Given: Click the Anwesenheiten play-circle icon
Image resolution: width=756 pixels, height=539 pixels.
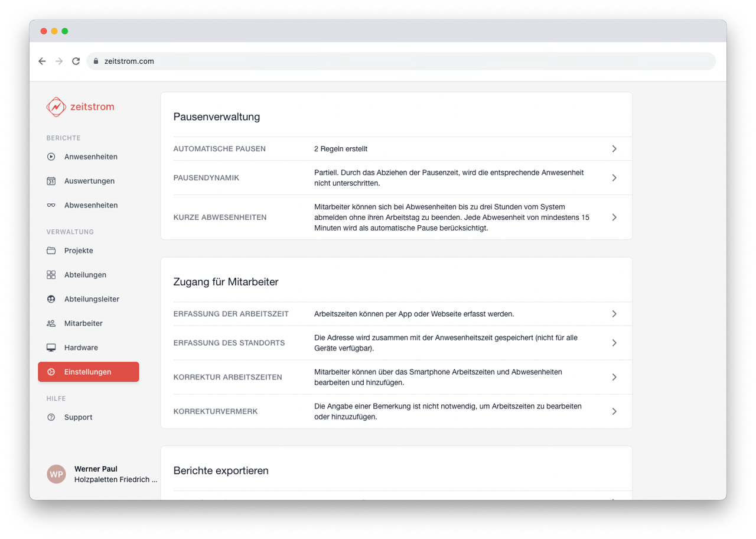Looking at the screenshot, I should [51, 157].
